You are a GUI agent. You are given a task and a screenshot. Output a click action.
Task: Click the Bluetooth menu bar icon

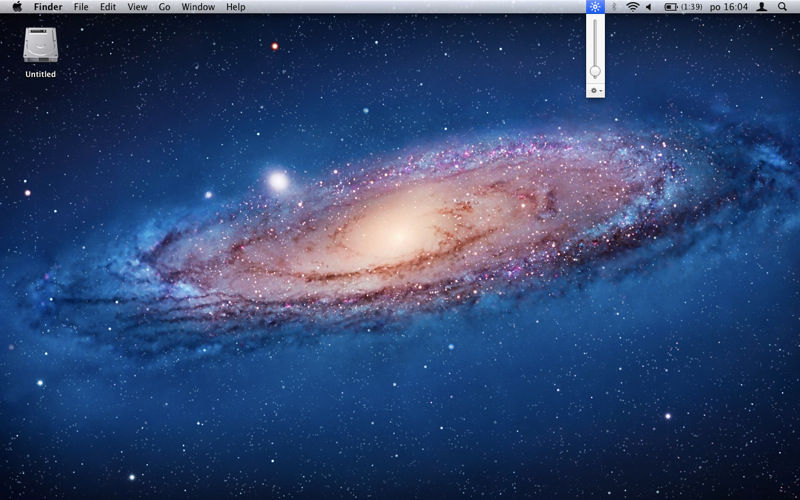click(614, 7)
